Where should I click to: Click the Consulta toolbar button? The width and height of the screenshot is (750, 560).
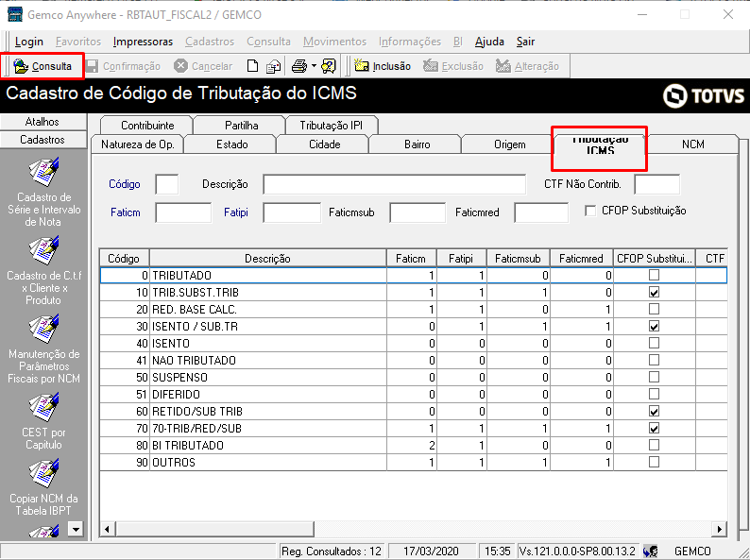point(43,66)
